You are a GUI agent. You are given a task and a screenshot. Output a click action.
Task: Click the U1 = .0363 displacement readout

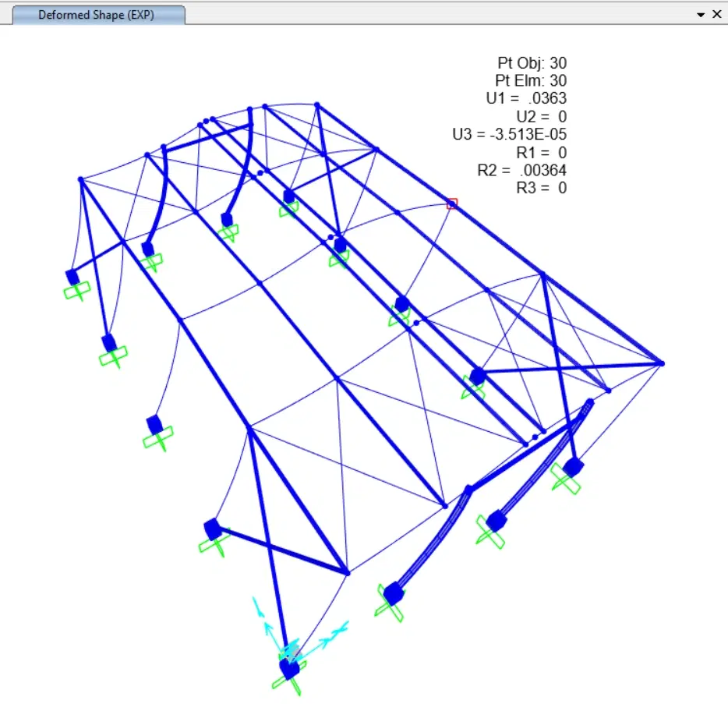coord(526,98)
